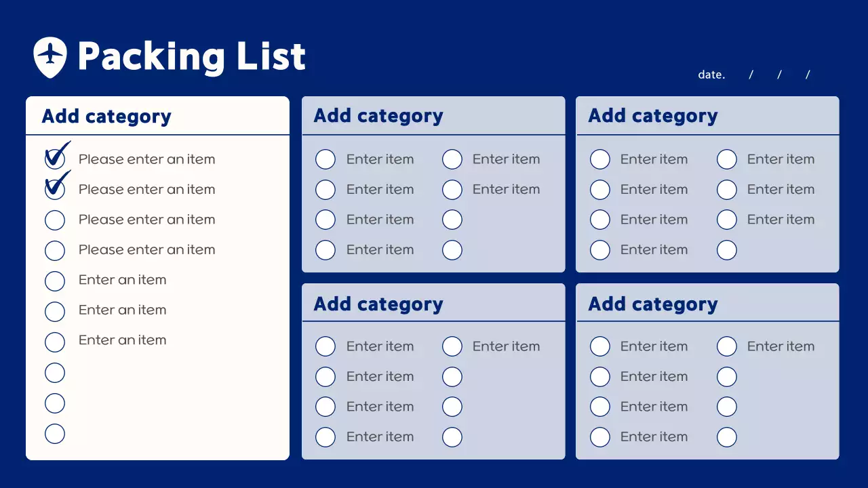Click the airplane location pin icon
Viewport: 868px width, 488px height.
(x=50, y=57)
